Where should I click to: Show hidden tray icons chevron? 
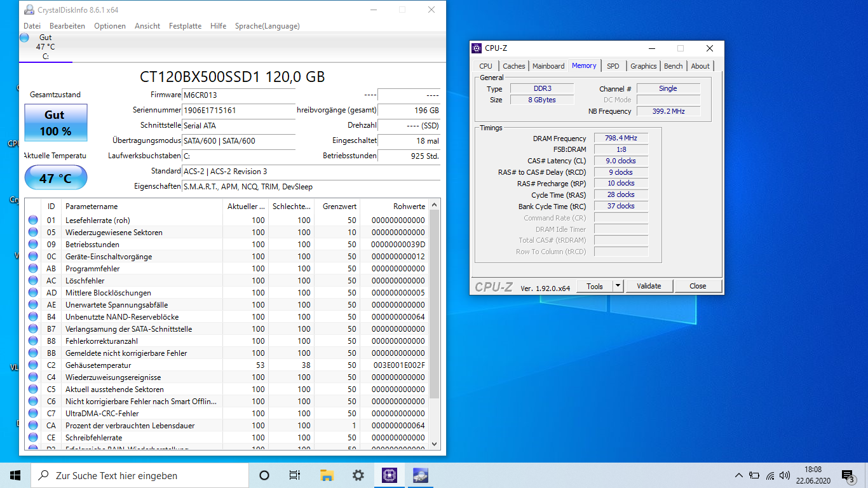coord(738,475)
